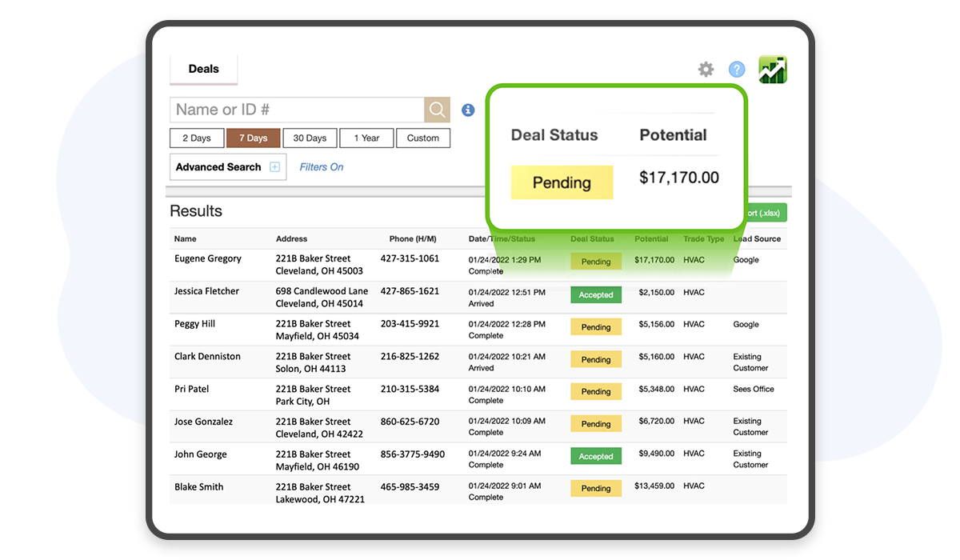Viewport: 960px width, 560px height.
Task: Sort by the Potential column header
Action: tap(651, 239)
